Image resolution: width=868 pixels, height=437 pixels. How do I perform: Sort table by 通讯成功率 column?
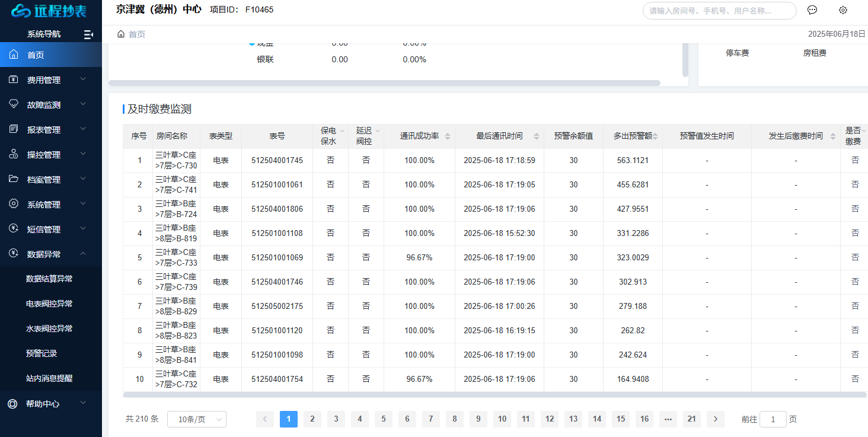click(x=448, y=136)
